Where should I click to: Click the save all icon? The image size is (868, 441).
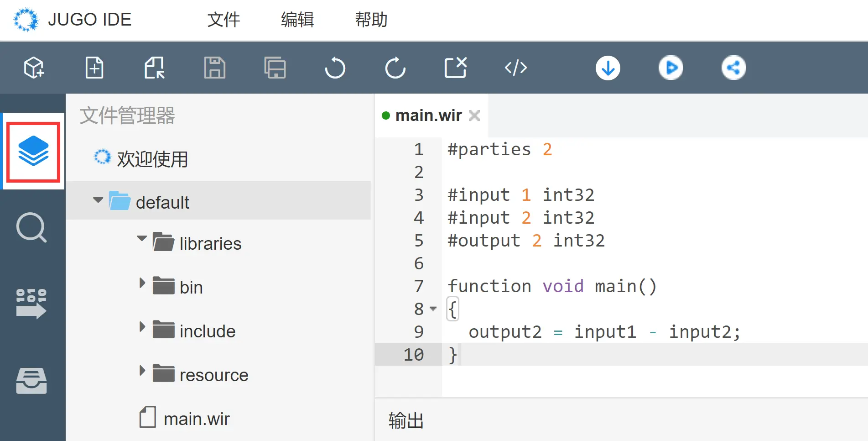pyautogui.click(x=275, y=68)
